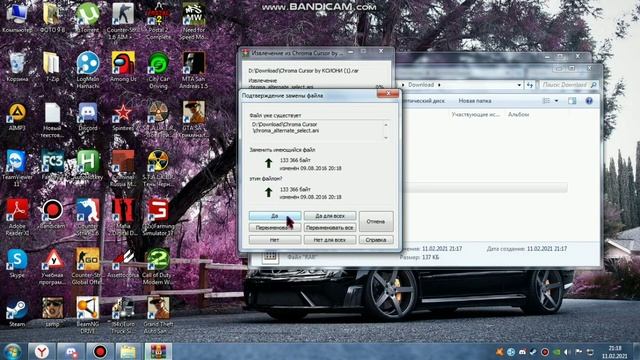
Task: Open Компьютер desktop icon
Action: [17, 18]
